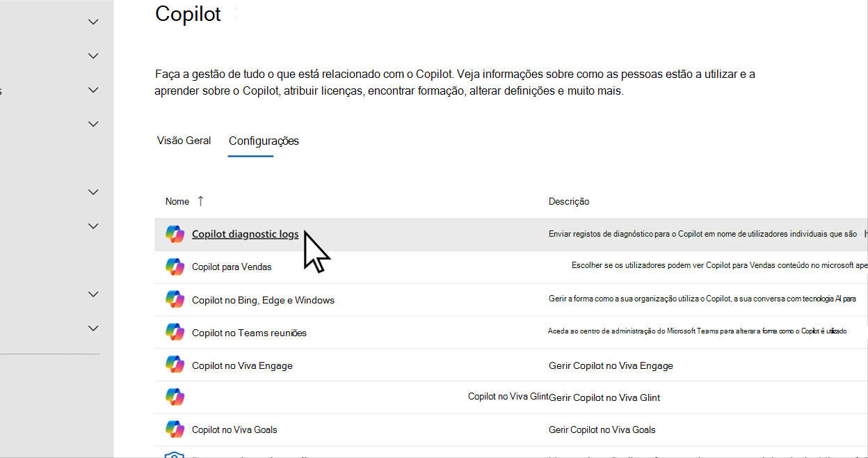Click the Descrição column header
The height and width of the screenshot is (458, 868).
tap(569, 201)
